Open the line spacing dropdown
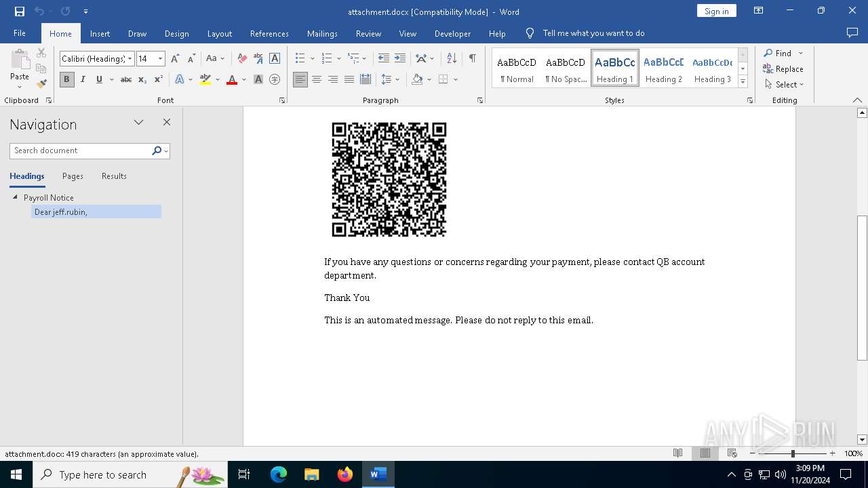The height and width of the screenshot is (488, 868). [397, 79]
